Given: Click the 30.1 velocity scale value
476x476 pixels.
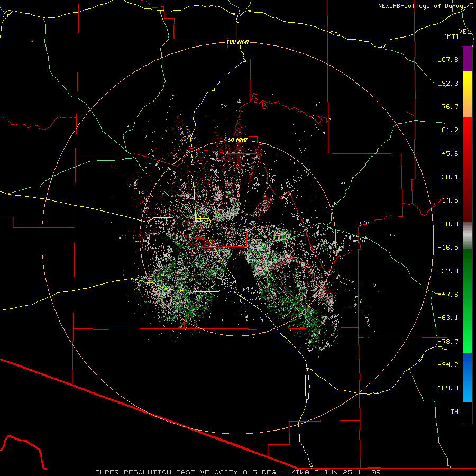Looking at the screenshot, I should tap(450, 177).
